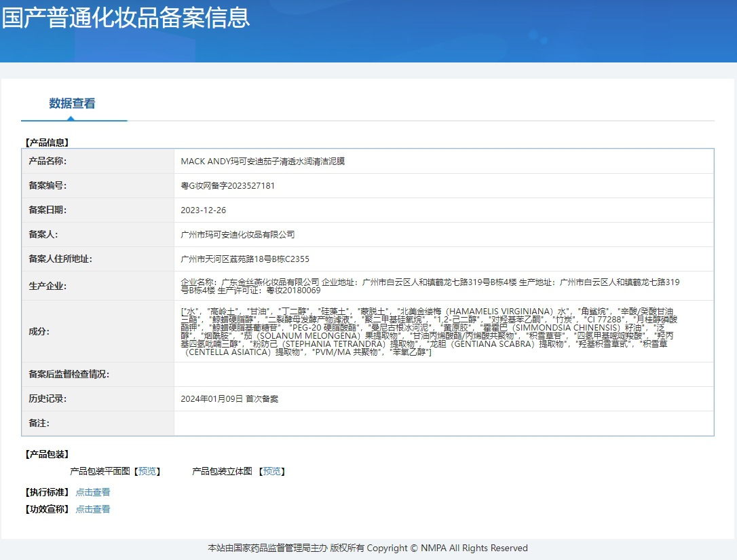Click history record 2024年01月09日 首次备案

[229, 398]
